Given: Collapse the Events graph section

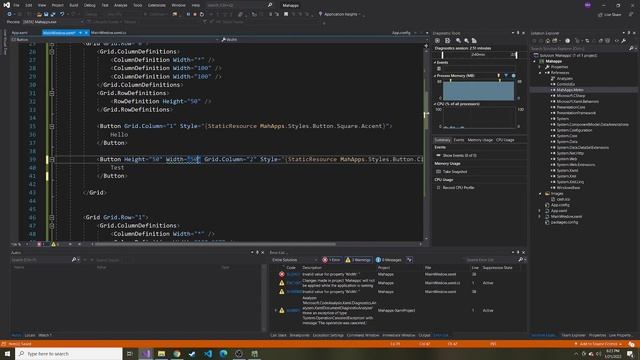Looking at the screenshot, I should 435,63.
